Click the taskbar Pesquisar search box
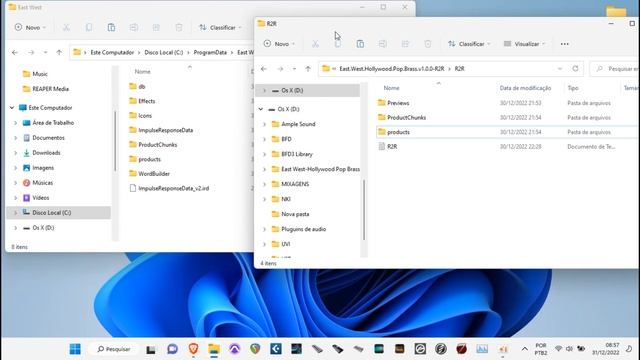The image size is (640, 360). coord(114,349)
